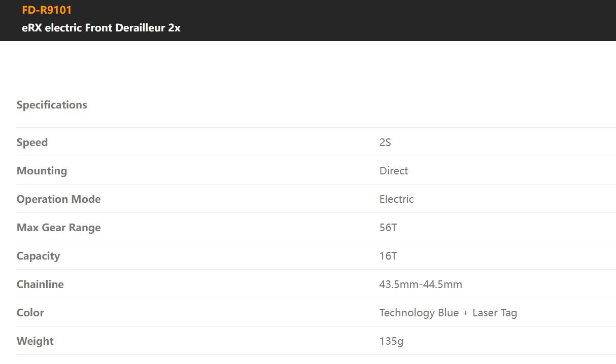
Task: Click empty area of the dark header bar
Action: (x=406, y=20)
